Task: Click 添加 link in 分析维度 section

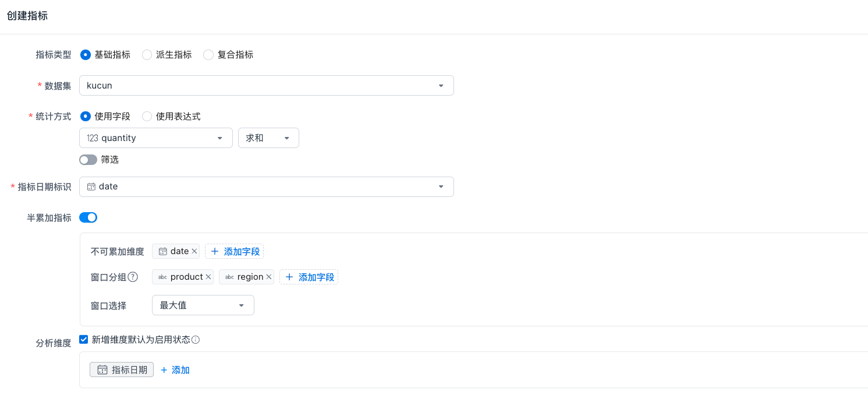Action: click(x=175, y=370)
